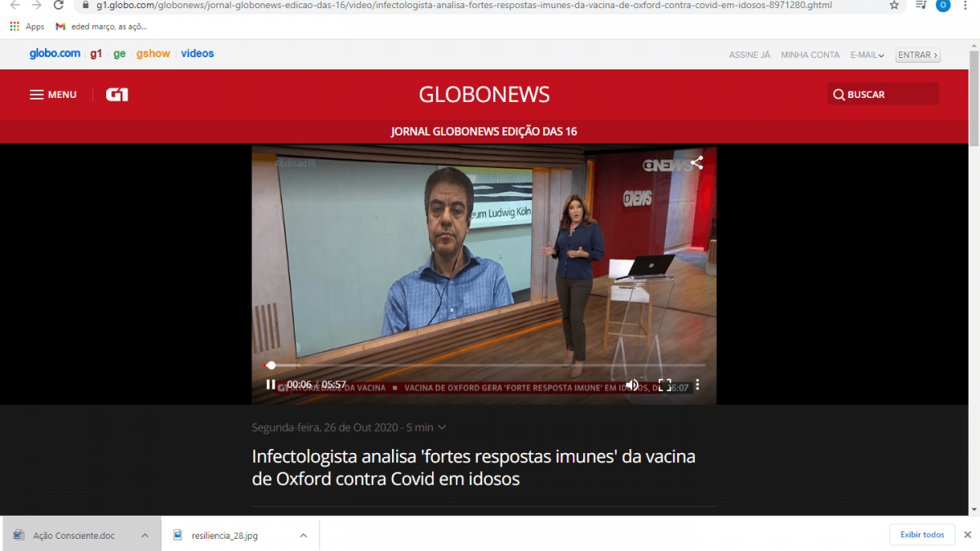Seek along the video progress bar
Screen dimensions: 980x551
[484, 365]
